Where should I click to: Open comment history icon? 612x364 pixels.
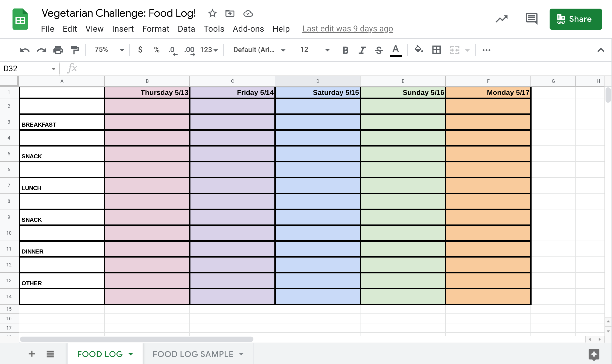point(531,19)
